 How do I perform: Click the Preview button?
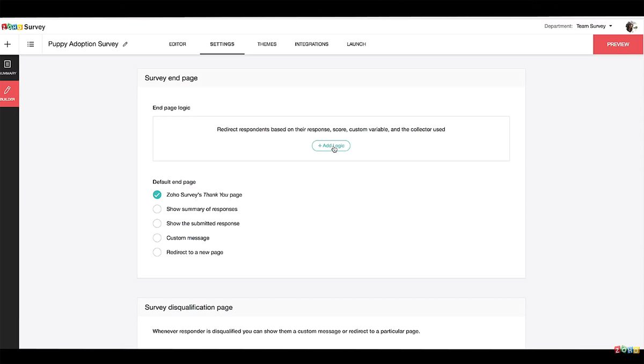(618, 44)
